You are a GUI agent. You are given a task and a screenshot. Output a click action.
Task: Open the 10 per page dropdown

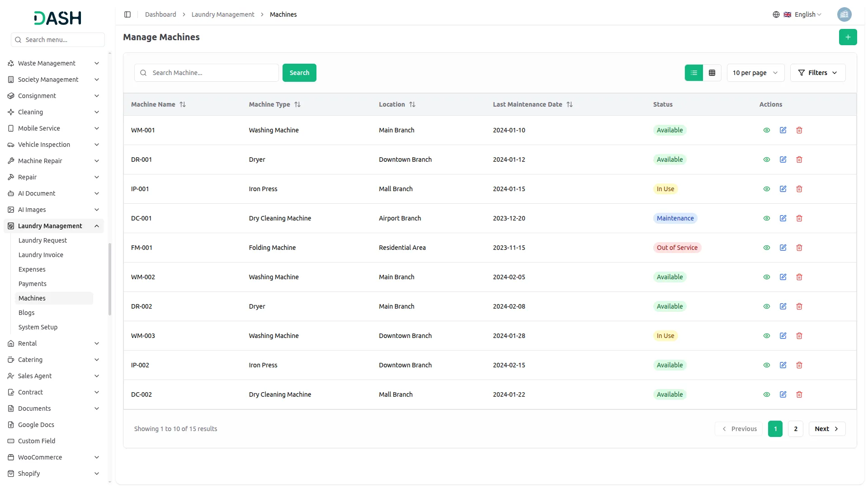pos(755,72)
